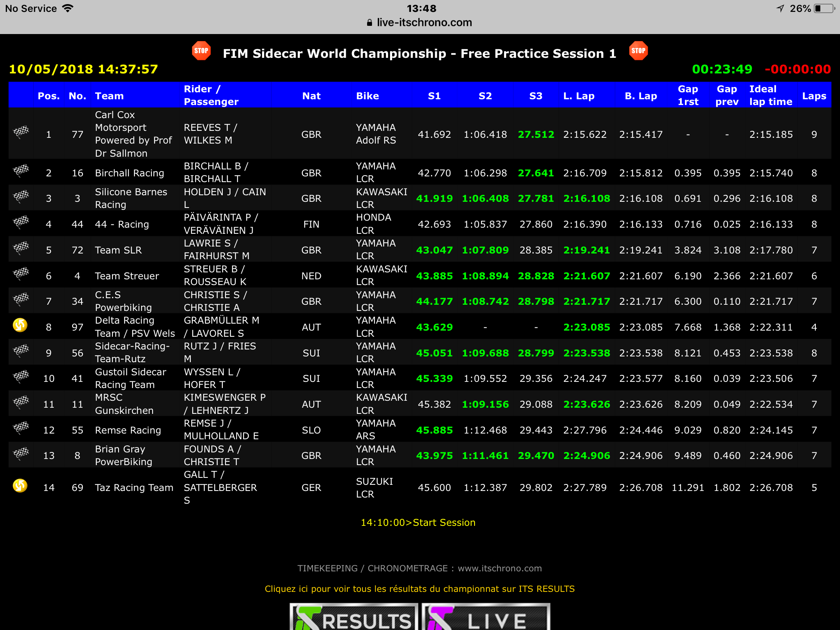Open the ITS RESULTS banner button
This screenshot has height=630, width=840.
354,616
